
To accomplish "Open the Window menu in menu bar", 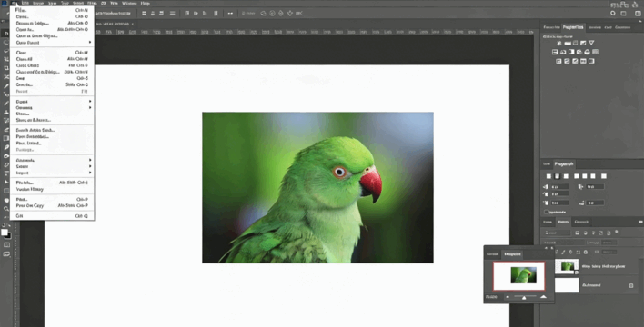I will click(129, 4).
